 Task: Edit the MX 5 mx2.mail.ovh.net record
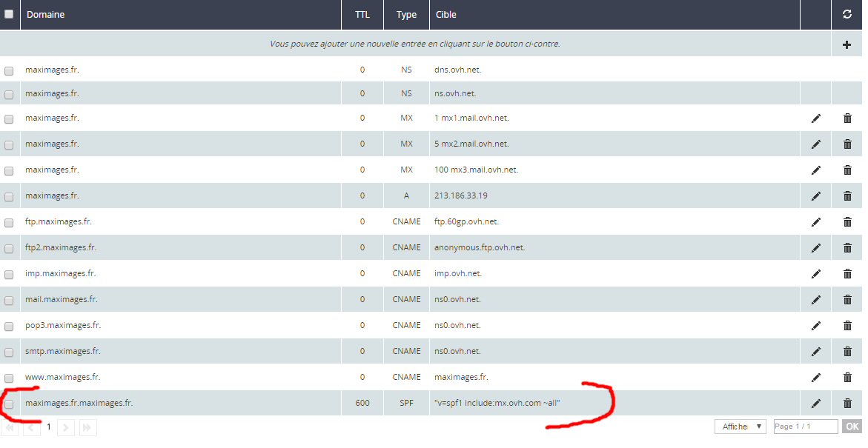(x=816, y=144)
